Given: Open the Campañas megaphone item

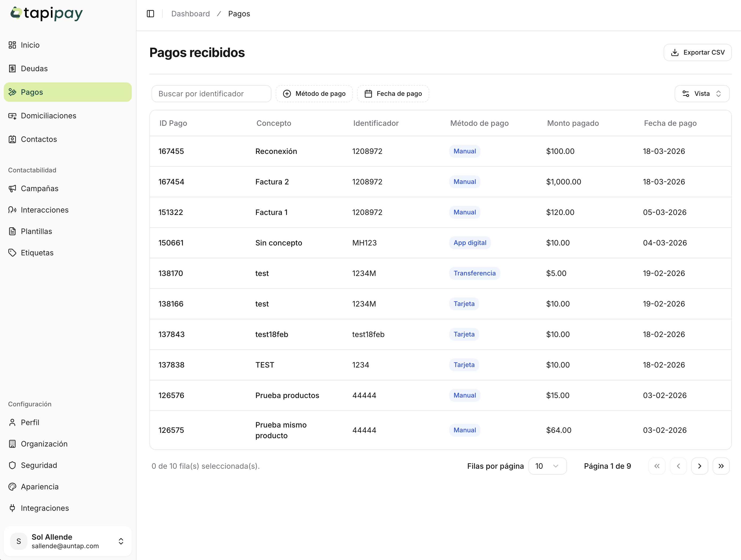Looking at the screenshot, I should coord(39,188).
